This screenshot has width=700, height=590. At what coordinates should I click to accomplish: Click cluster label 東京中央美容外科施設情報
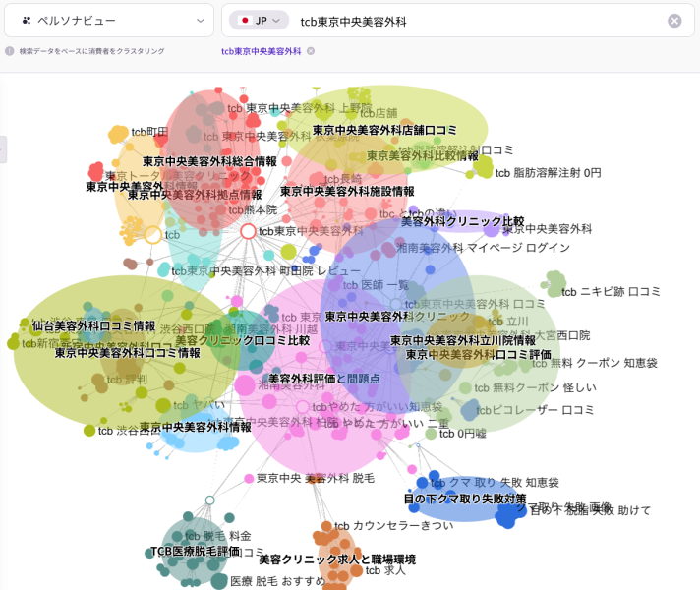point(347,191)
